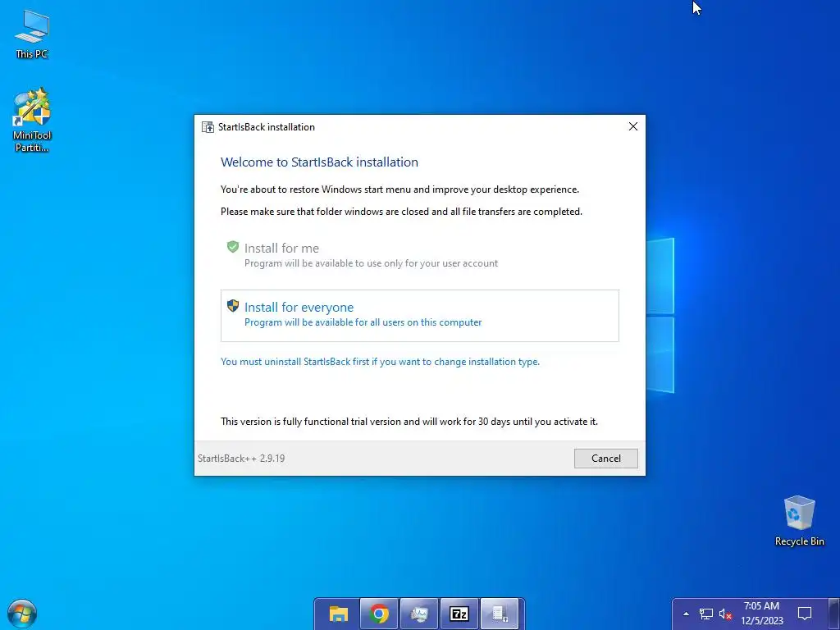Click the Show desktop strip at taskbar end

834,614
